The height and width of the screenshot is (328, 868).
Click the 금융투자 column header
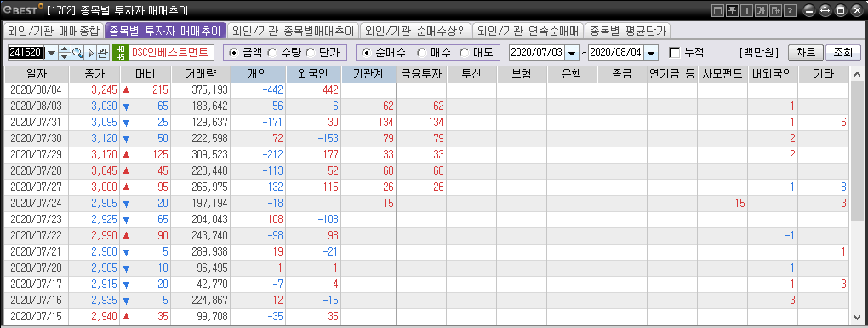coord(421,74)
